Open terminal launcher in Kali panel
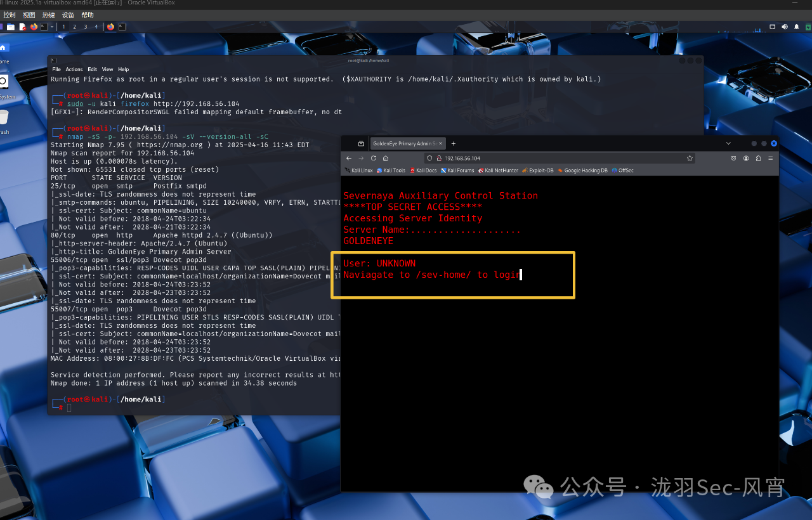This screenshot has height=520, width=812. (x=44, y=27)
